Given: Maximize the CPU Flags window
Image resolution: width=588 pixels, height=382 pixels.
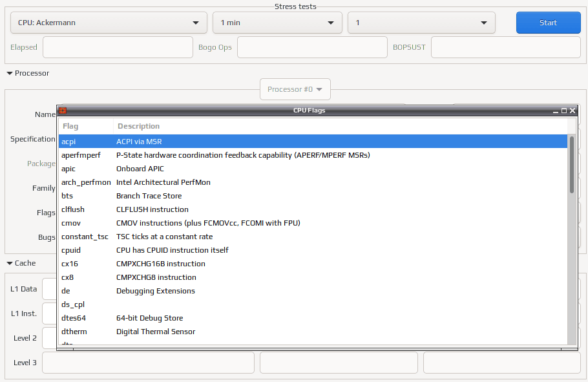Looking at the screenshot, I should (x=564, y=111).
